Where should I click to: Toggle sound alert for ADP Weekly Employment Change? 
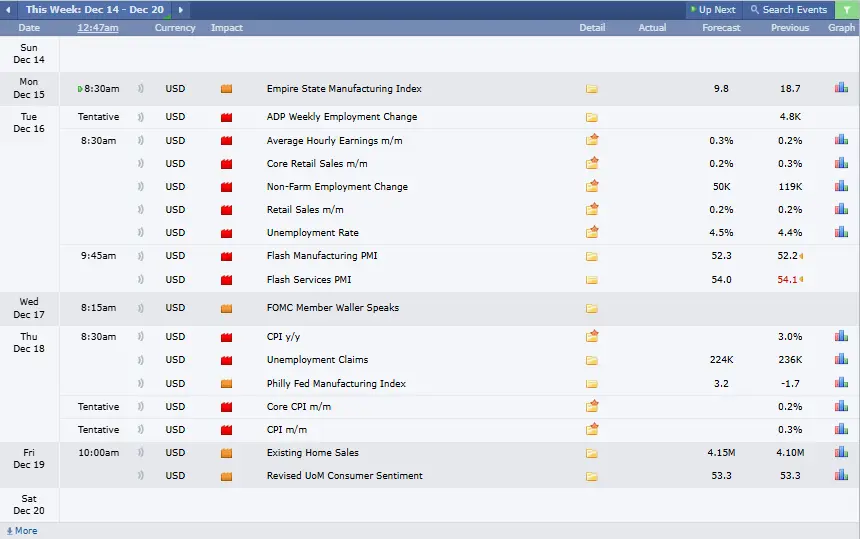click(x=141, y=117)
